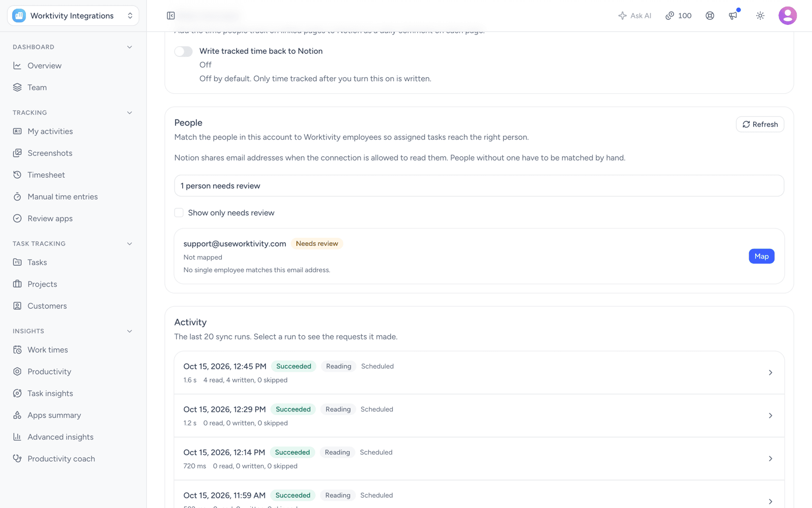The height and width of the screenshot is (508, 812).
Task: Click the Manual time entries icon
Action: [17, 197]
